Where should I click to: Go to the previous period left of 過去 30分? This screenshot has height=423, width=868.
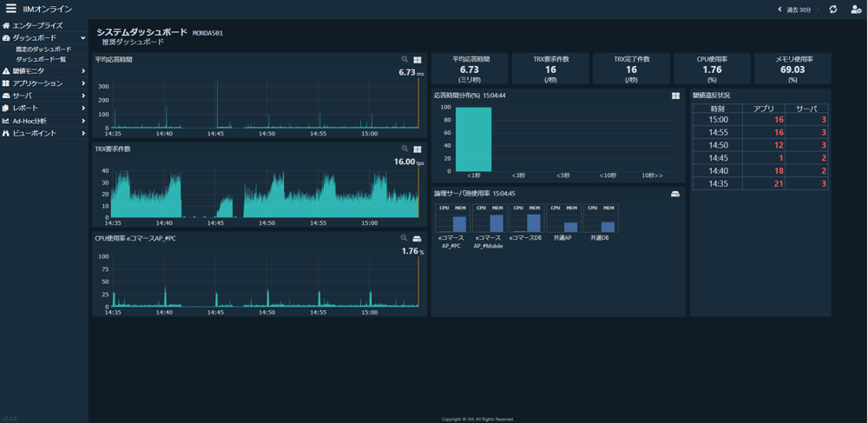[x=780, y=10]
